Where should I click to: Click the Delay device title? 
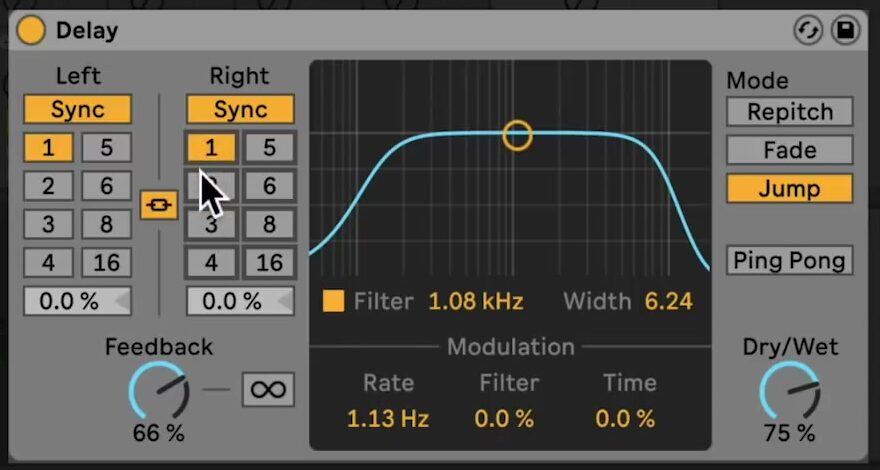87,30
